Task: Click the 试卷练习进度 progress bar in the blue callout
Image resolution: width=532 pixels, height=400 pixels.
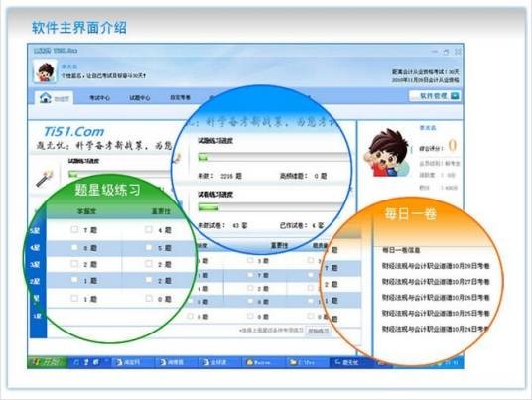Action: pos(271,207)
